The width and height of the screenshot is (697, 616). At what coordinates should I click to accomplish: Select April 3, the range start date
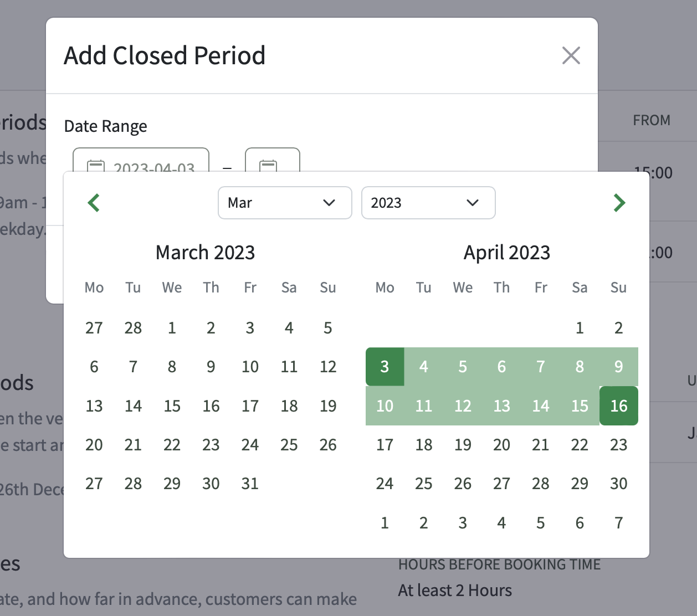point(385,367)
